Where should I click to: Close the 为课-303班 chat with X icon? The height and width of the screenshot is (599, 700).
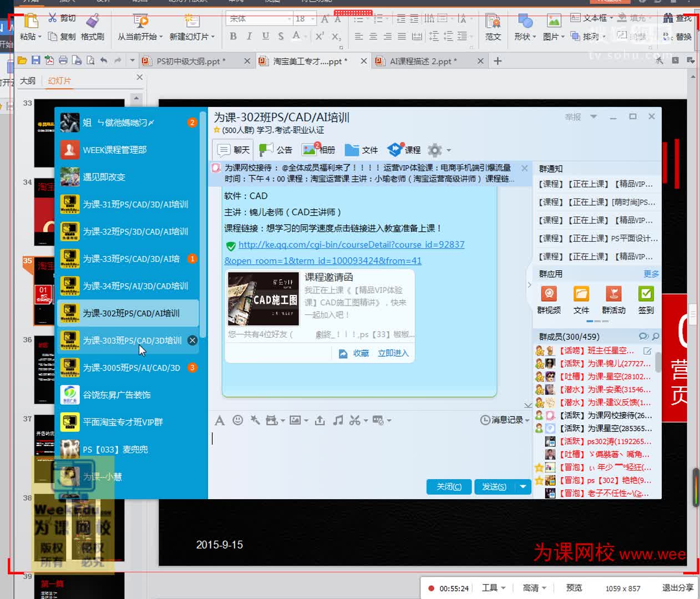pos(192,340)
